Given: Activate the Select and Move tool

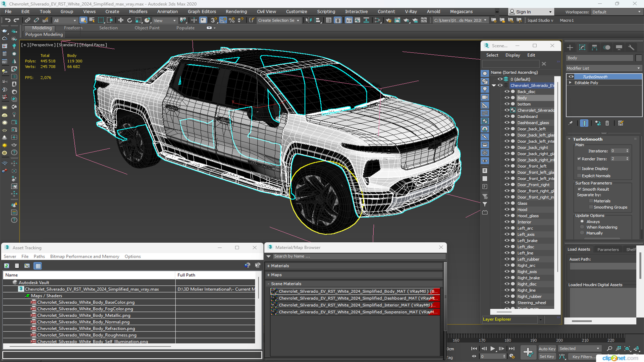Looking at the screenshot, I should [121, 20].
